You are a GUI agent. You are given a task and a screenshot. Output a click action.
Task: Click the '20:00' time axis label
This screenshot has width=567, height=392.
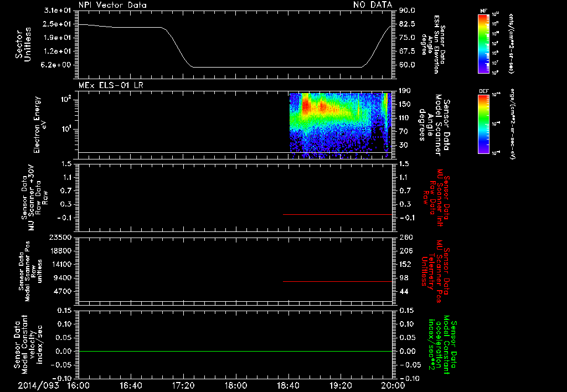pyautogui.click(x=393, y=385)
